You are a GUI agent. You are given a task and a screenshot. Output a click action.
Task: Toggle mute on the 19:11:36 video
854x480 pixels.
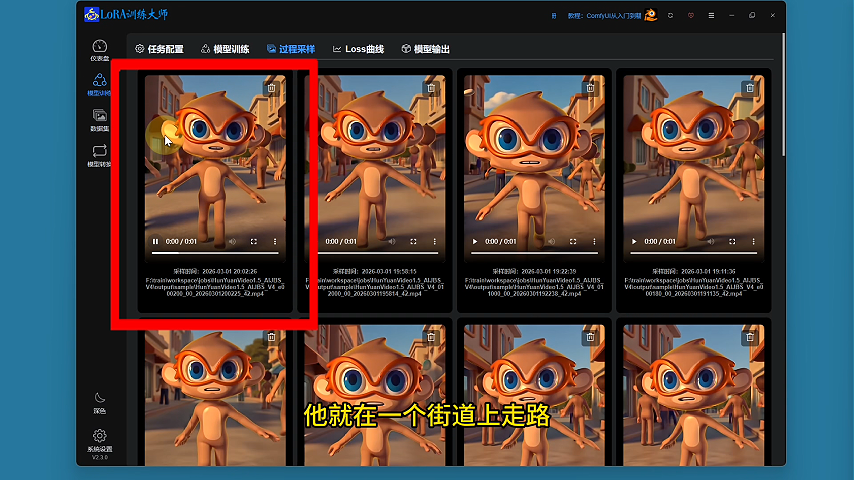point(711,241)
